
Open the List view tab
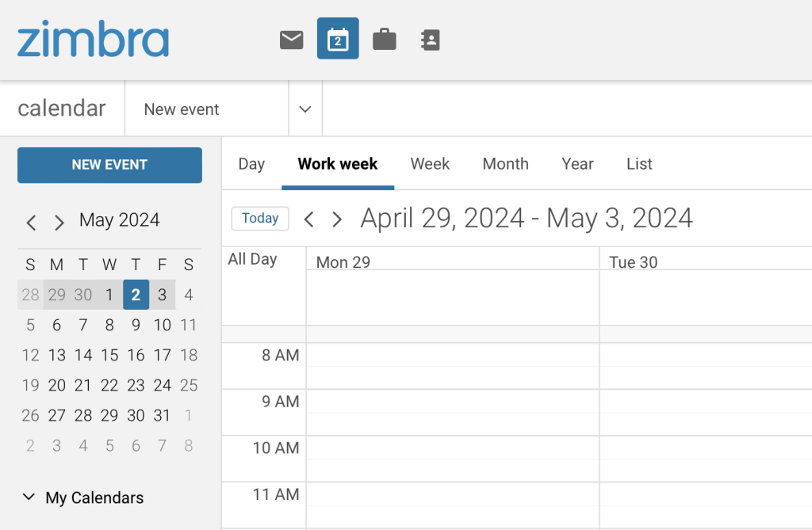(x=638, y=164)
